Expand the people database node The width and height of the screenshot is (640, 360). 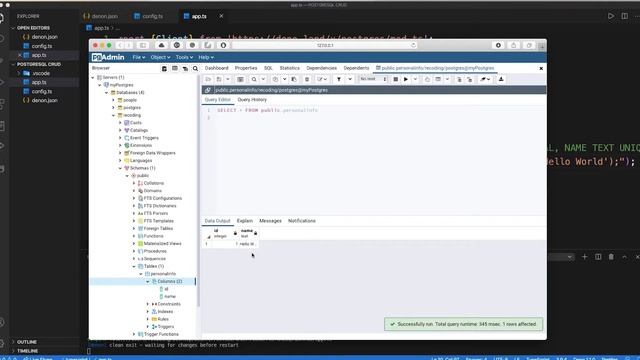click(x=113, y=100)
